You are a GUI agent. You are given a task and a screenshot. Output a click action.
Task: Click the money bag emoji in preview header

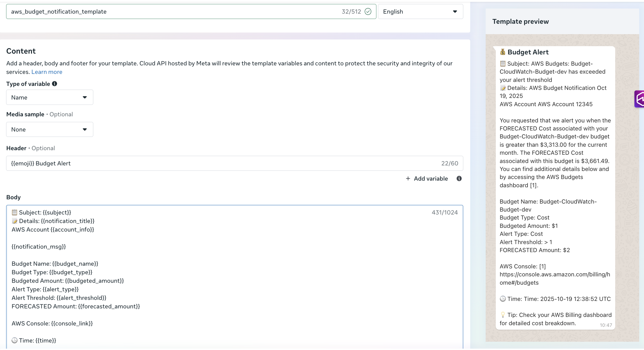[503, 52]
